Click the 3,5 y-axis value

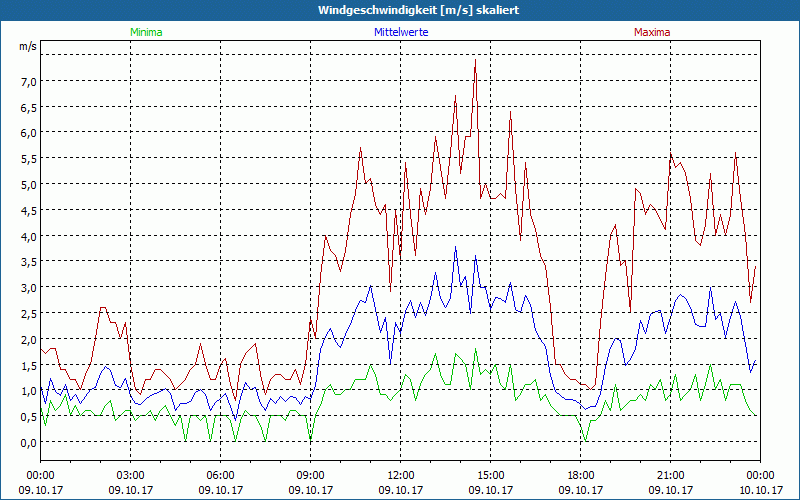[29, 262]
